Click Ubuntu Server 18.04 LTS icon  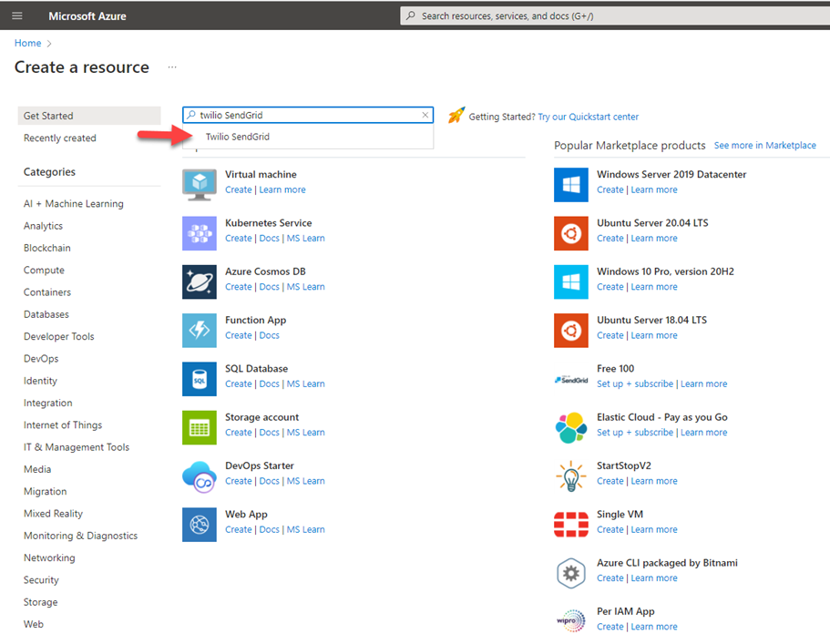click(570, 331)
